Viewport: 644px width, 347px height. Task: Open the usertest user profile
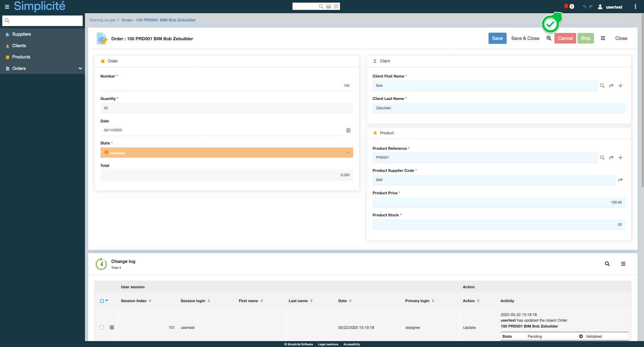click(610, 7)
